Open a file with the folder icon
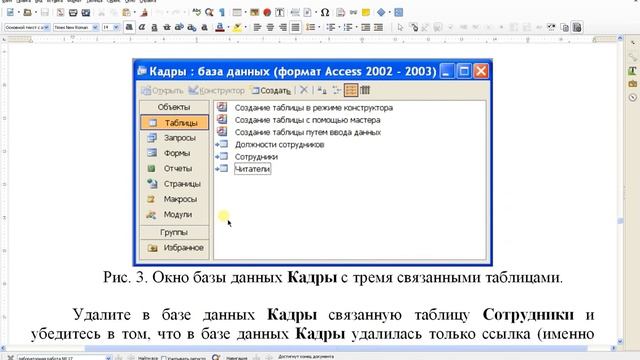The image size is (640, 360). click(x=27, y=13)
